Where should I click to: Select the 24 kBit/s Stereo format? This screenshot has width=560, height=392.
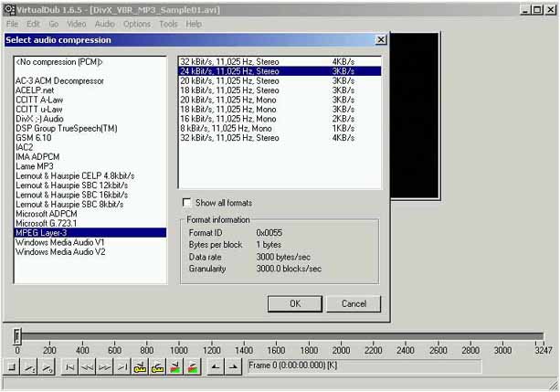coord(280,71)
